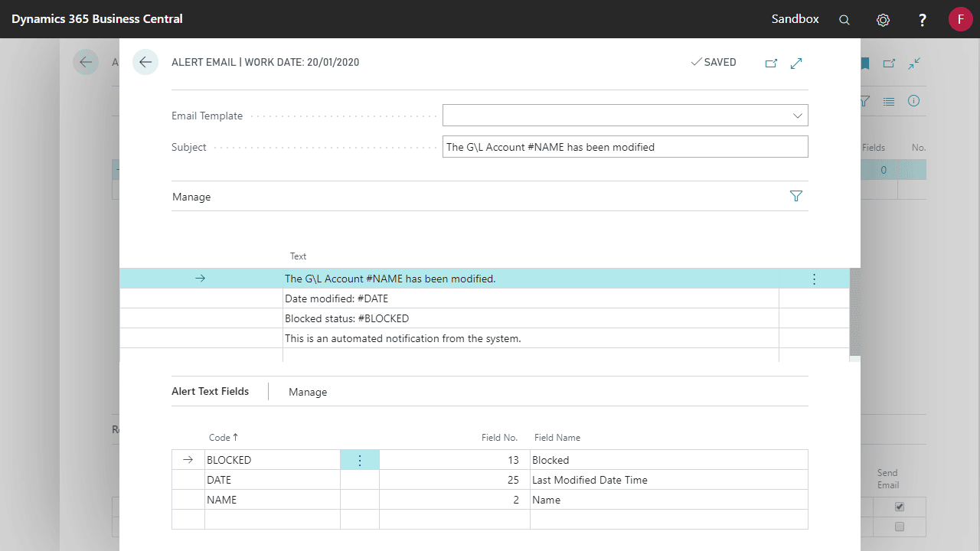
Task: Open the settings gear icon
Action: click(x=883, y=20)
